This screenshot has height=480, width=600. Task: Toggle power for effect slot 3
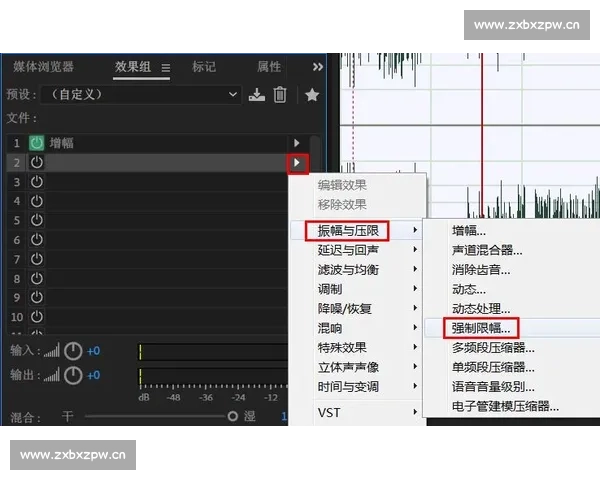click(37, 182)
